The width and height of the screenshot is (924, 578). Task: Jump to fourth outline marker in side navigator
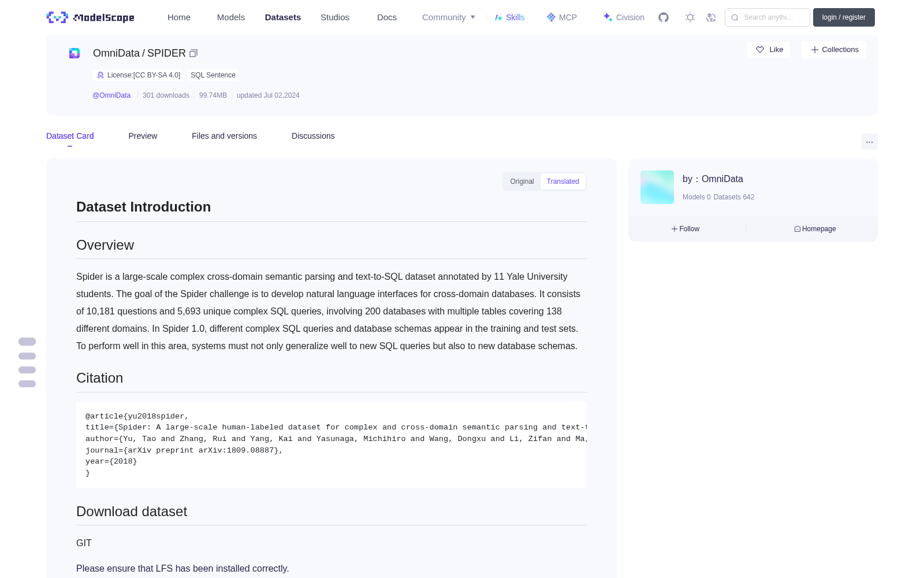[27, 384]
